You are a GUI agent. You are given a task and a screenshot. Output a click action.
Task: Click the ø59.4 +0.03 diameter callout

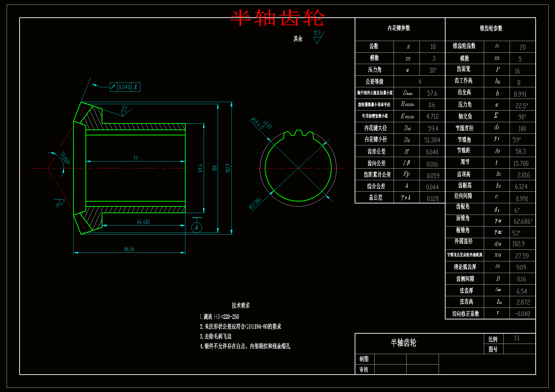click(x=261, y=123)
